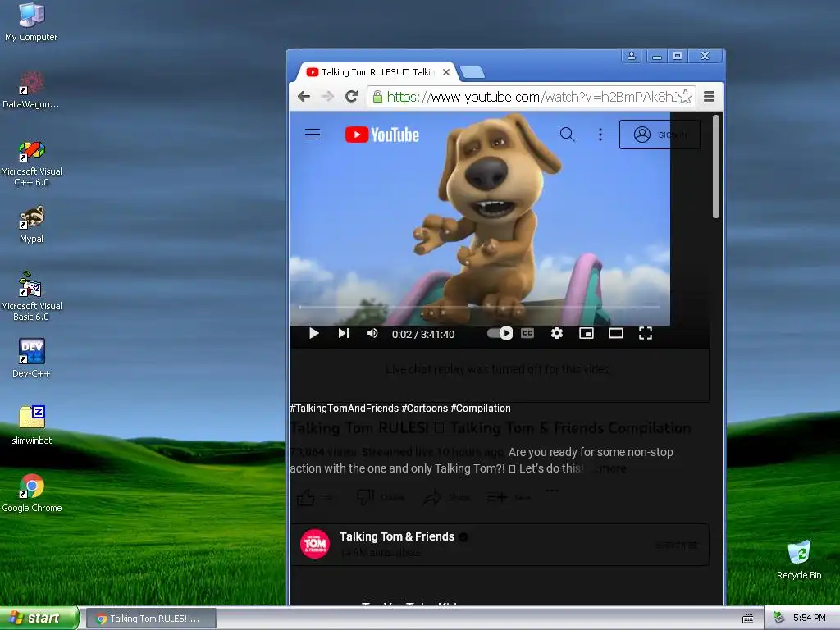
Task: Dislike the video with thumbs down
Action: coord(365,498)
